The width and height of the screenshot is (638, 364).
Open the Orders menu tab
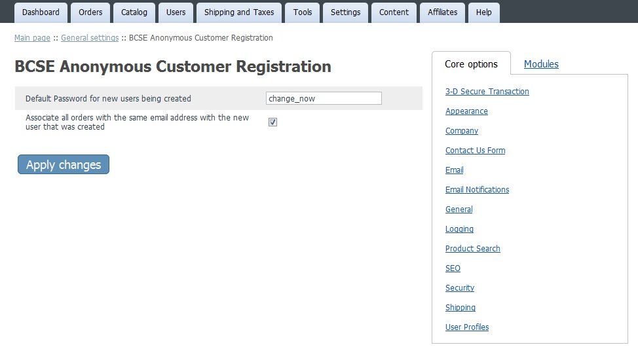point(90,12)
